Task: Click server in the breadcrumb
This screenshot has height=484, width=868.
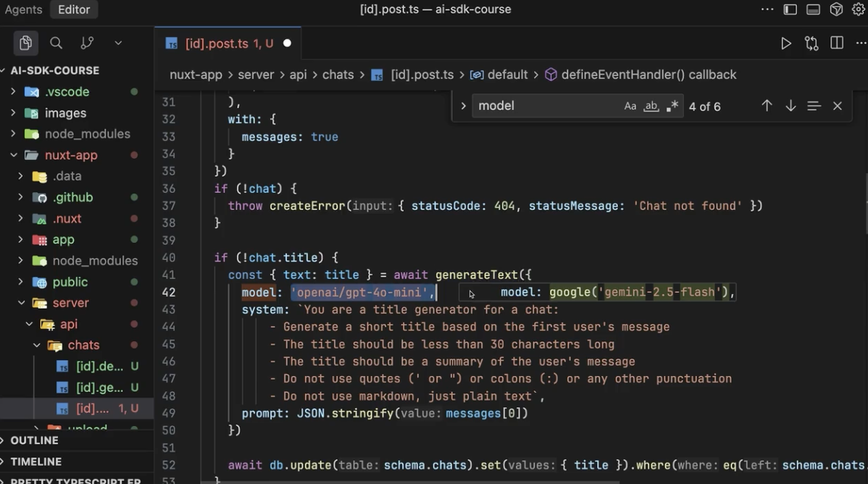Action: (256, 75)
